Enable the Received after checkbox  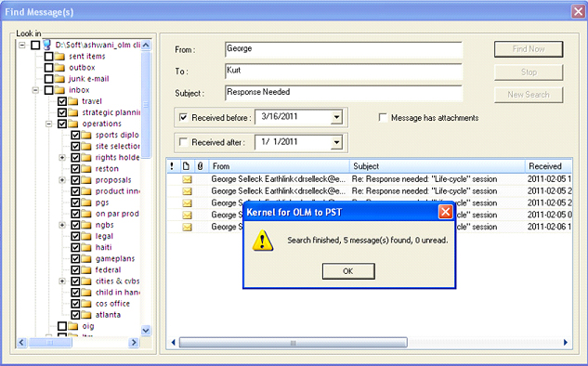183,142
